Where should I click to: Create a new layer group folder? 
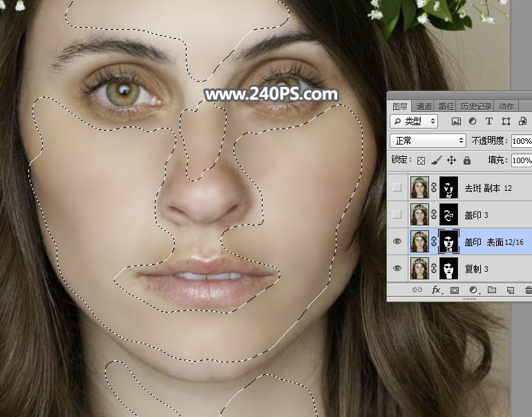point(492,290)
